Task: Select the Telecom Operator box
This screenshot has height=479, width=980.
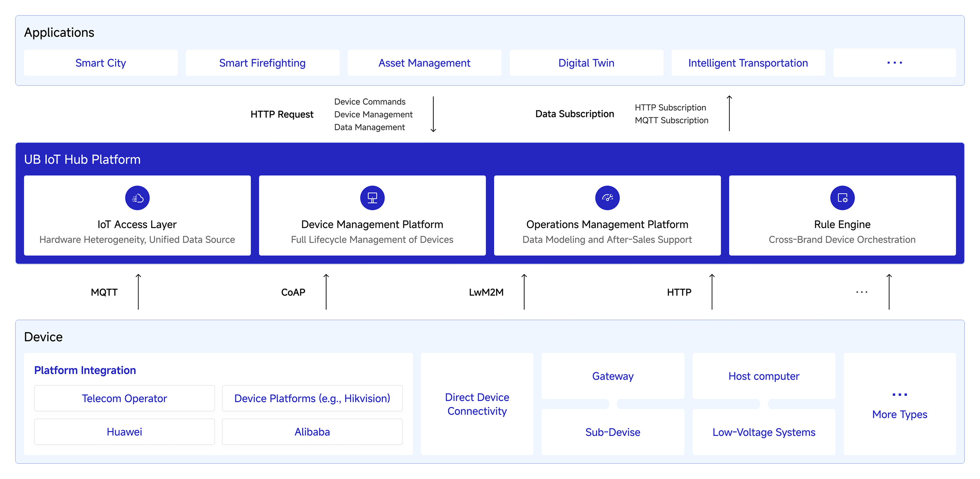Action: (124, 398)
